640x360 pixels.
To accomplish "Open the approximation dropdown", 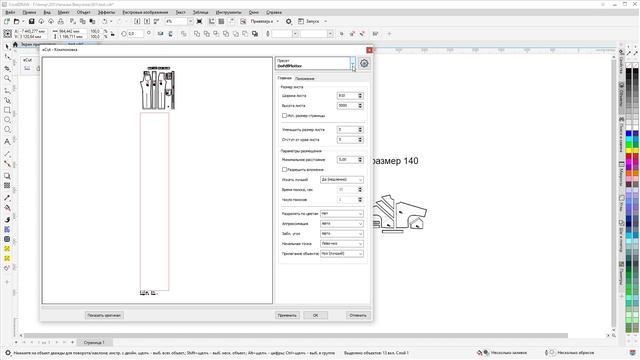I will pos(342,224).
